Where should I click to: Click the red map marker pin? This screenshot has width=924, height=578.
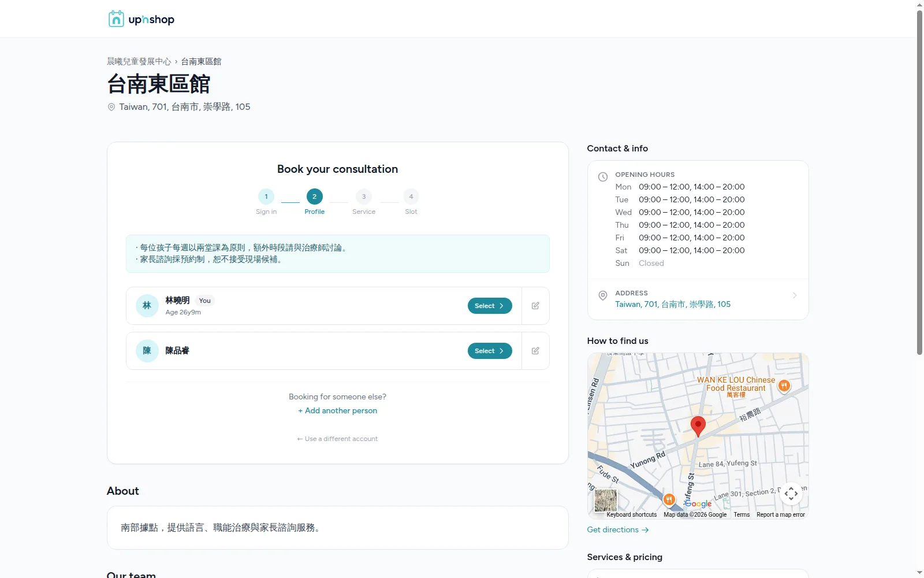click(x=698, y=426)
